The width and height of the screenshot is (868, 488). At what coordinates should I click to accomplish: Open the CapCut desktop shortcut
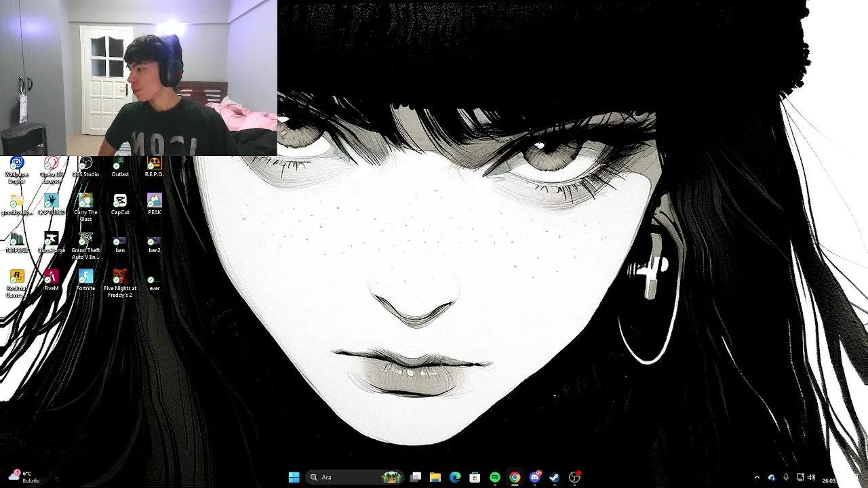[x=120, y=205]
